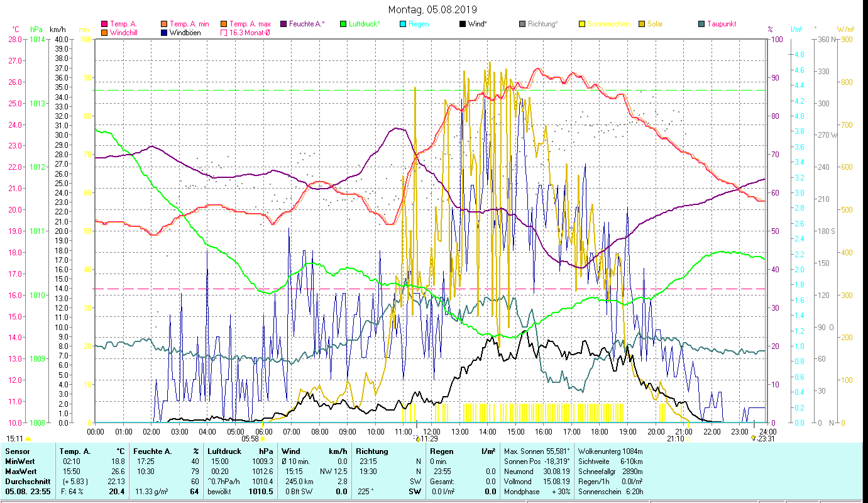The image size is (868, 503).
Task: Click the Taupunkt teal legend square
Action: coord(701,25)
